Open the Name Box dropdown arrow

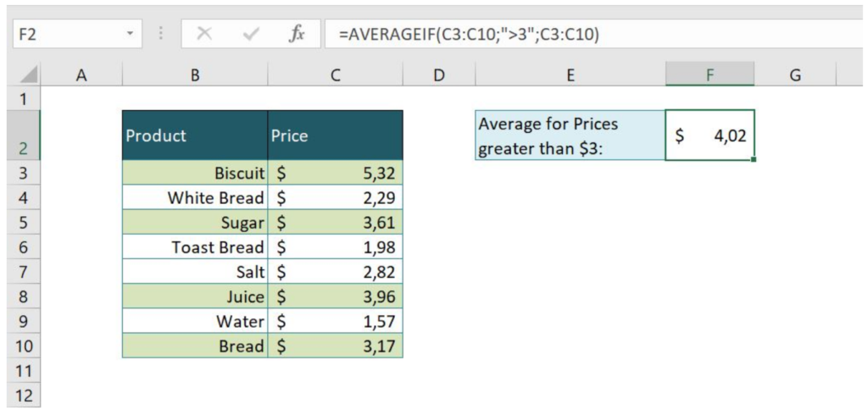click(130, 35)
